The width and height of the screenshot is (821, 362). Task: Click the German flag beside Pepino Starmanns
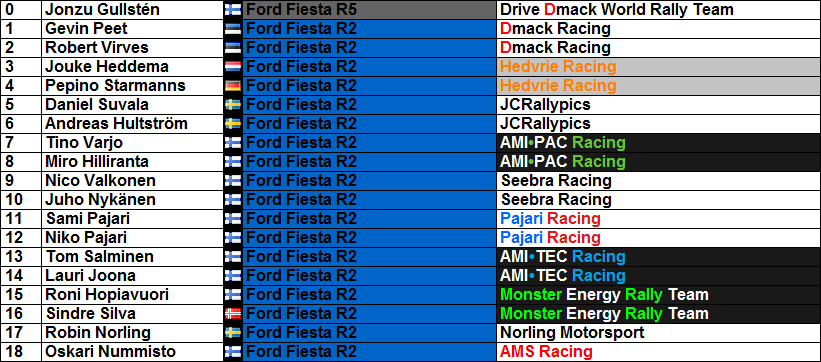pyautogui.click(x=232, y=85)
